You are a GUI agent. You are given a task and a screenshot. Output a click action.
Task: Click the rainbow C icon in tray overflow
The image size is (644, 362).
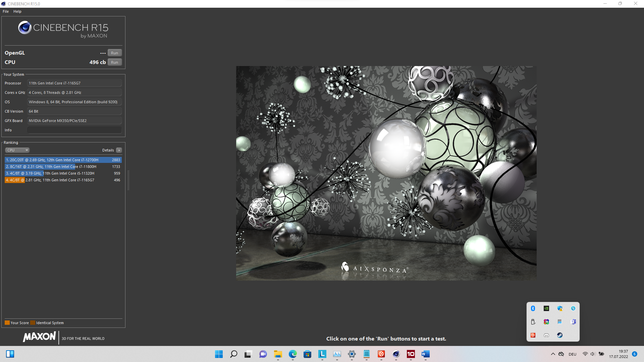[x=546, y=322]
